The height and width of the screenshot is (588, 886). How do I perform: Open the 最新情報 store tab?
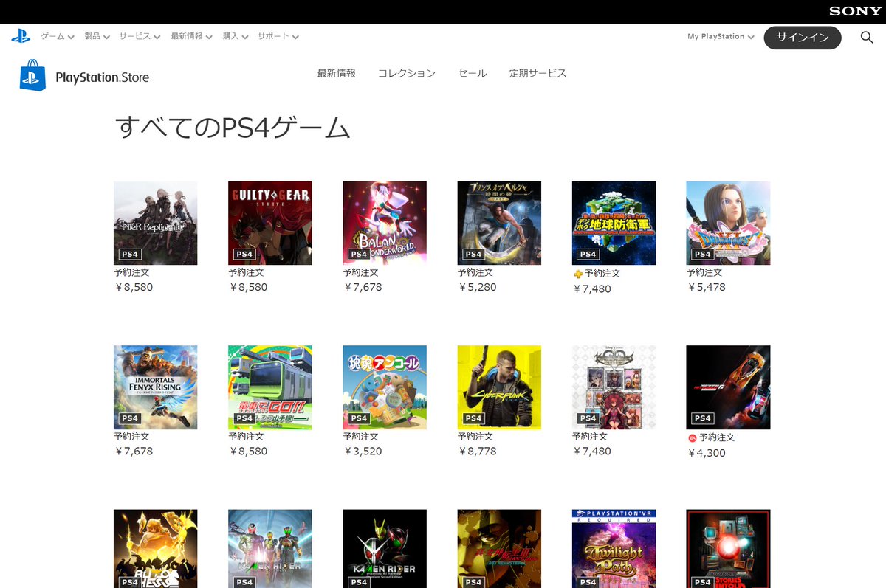click(x=337, y=73)
